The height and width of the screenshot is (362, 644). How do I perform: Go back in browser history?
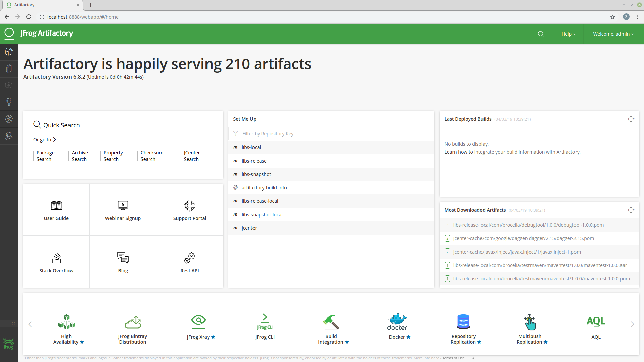[7, 17]
